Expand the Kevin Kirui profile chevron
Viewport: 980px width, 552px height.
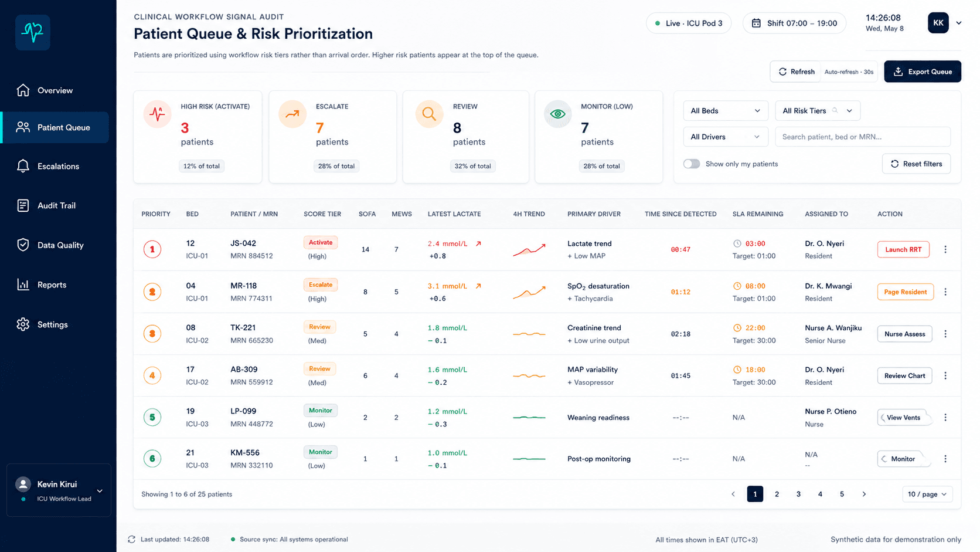100,491
